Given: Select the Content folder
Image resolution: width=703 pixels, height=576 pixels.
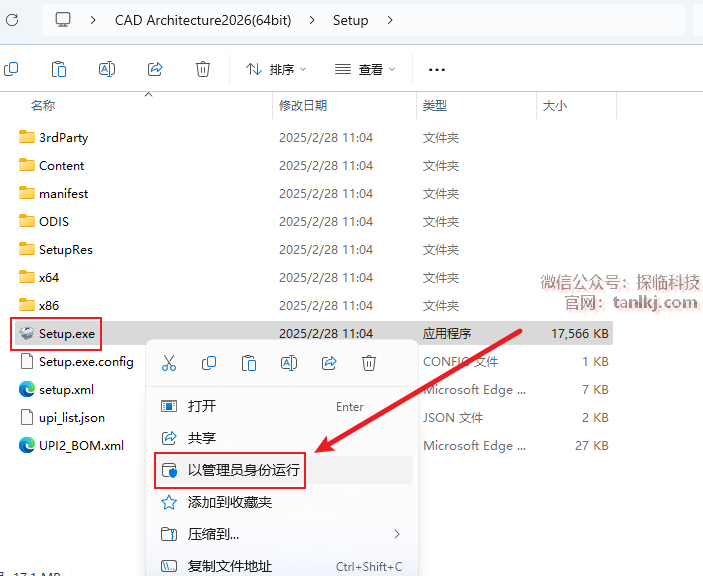Looking at the screenshot, I should pos(52,165).
